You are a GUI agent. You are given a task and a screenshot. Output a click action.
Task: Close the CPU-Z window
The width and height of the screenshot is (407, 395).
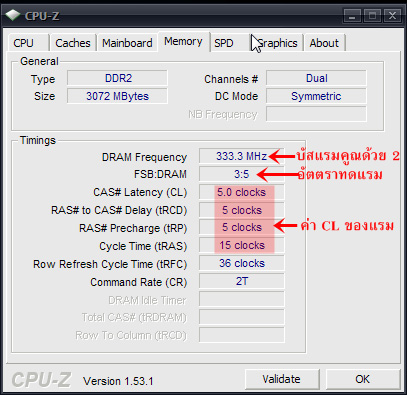pyautogui.click(x=392, y=15)
